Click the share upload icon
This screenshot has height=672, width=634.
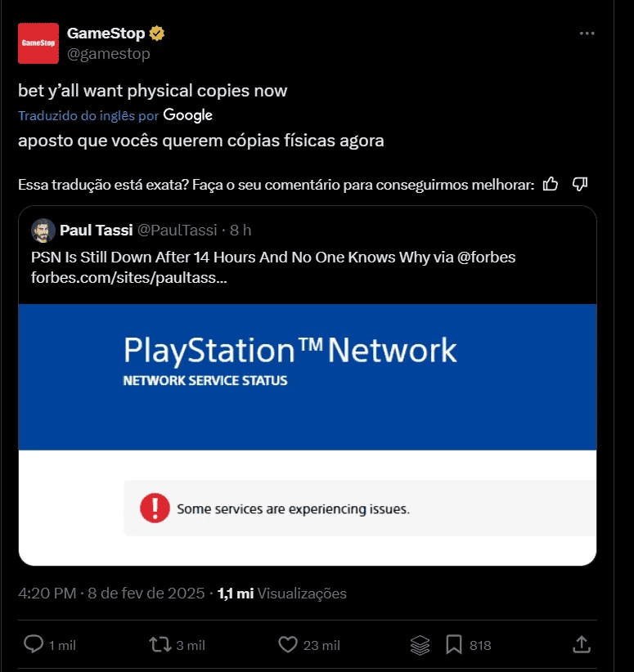point(582,645)
